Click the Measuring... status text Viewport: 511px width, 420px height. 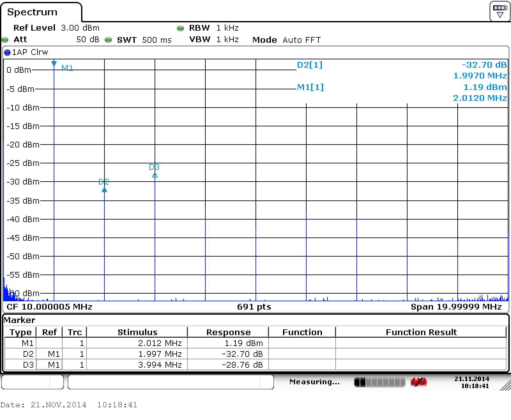click(x=315, y=382)
